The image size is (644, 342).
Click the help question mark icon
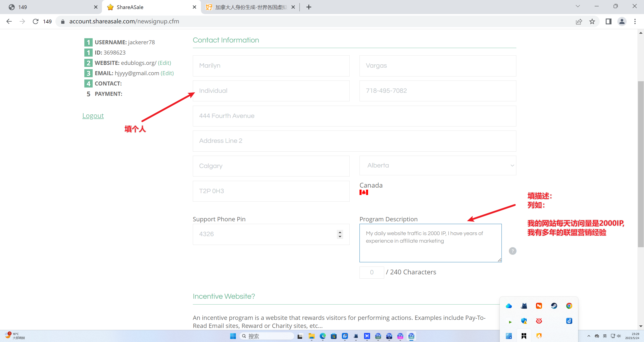tap(512, 251)
